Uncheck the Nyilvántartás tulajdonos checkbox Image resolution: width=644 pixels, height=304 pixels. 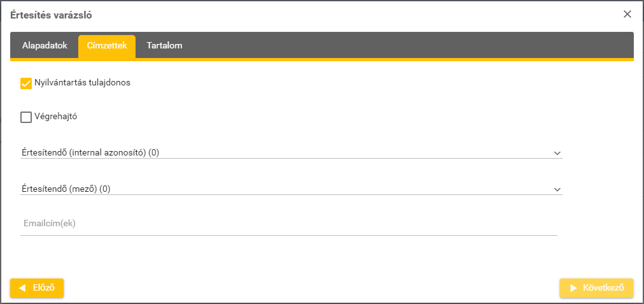coord(26,83)
